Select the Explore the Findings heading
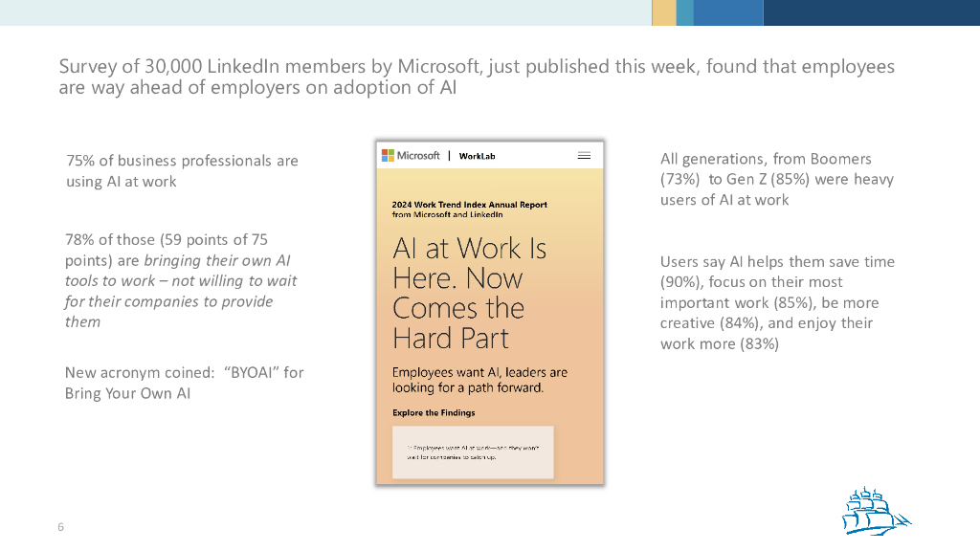 click(434, 413)
